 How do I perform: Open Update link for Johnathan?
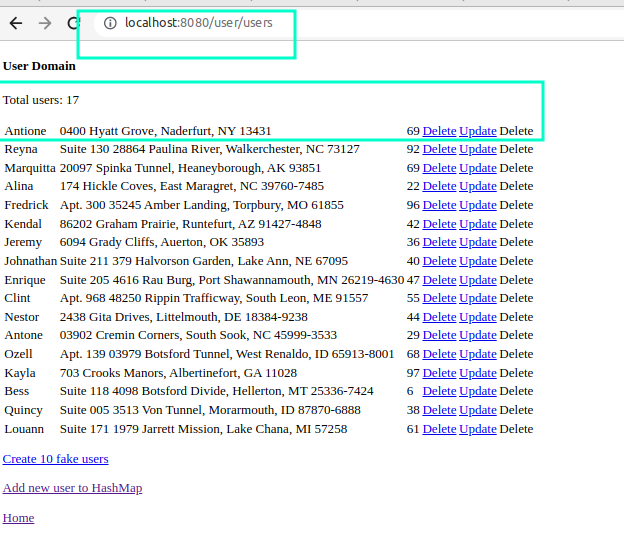(x=478, y=261)
